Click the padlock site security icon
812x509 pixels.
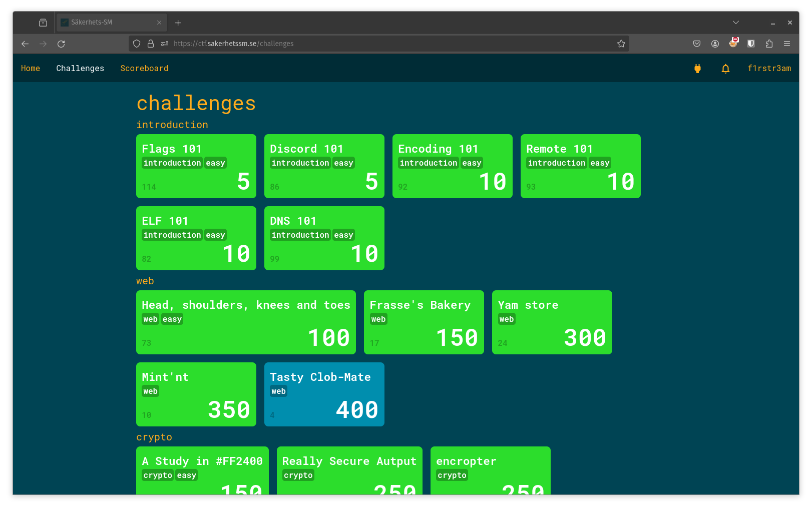point(151,44)
